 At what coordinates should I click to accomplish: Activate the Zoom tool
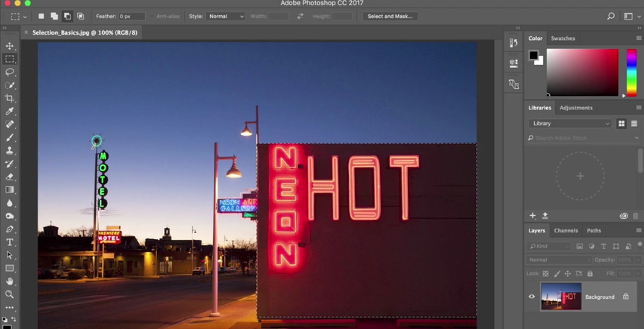tap(10, 294)
